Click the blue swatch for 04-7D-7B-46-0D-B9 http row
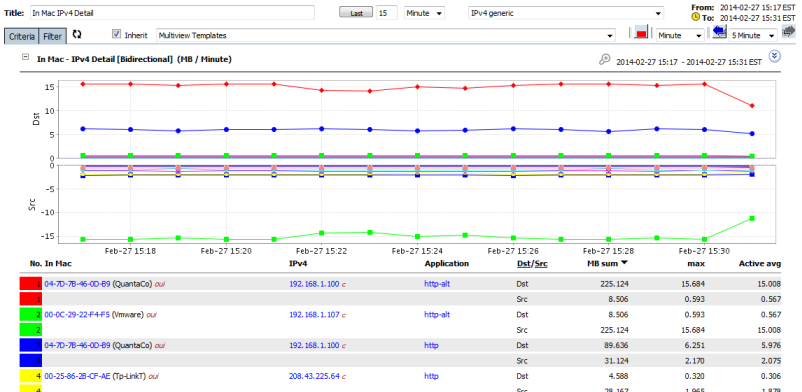This screenshot has width=802, height=392. (x=31, y=345)
